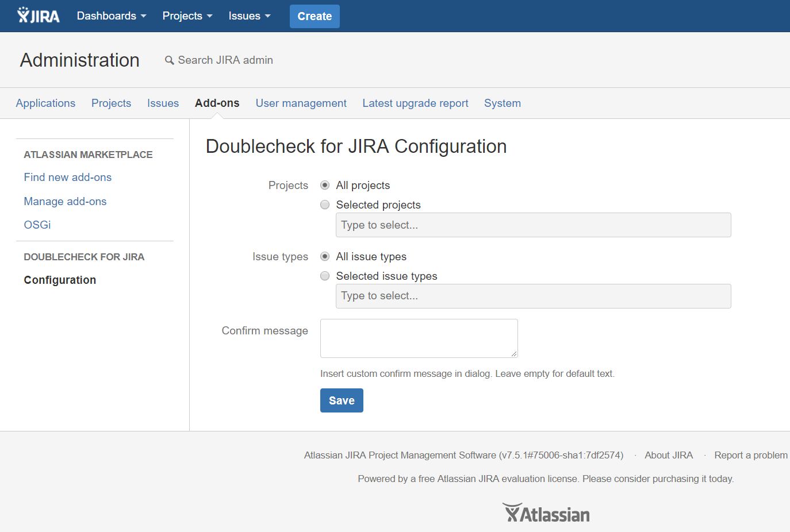
Task: Switch to the Issues admin tab
Action: pos(163,103)
